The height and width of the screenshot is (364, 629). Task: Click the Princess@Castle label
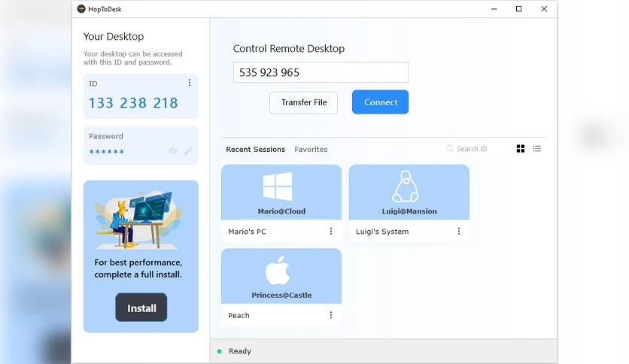[281, 295]
